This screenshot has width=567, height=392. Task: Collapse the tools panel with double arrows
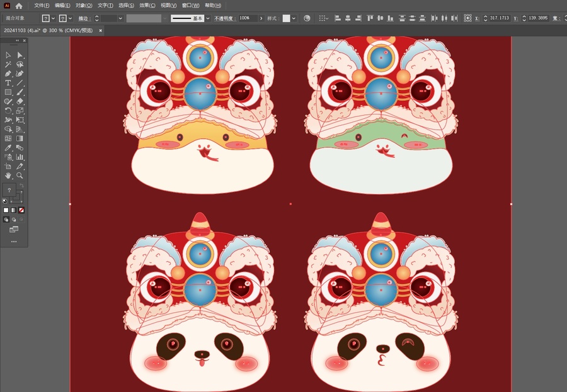[x=17, y=40]
